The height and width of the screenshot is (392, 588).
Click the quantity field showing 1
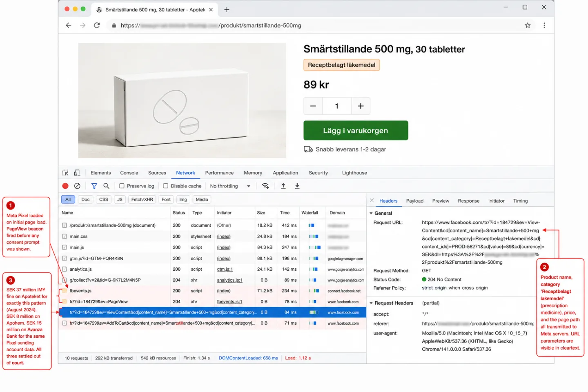click(337, 106)
